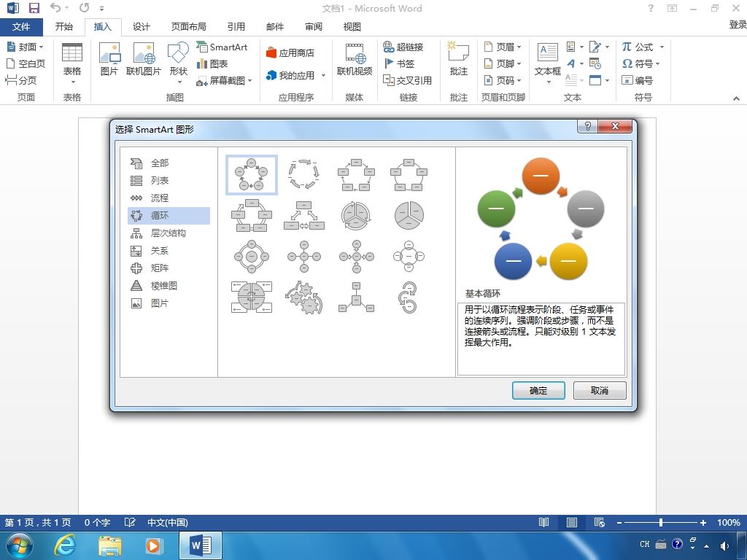Pick the basic cycle thumbnail (selected)
Image resolution: width=747 pixels, height=560 pixels.
pos(252,175)
